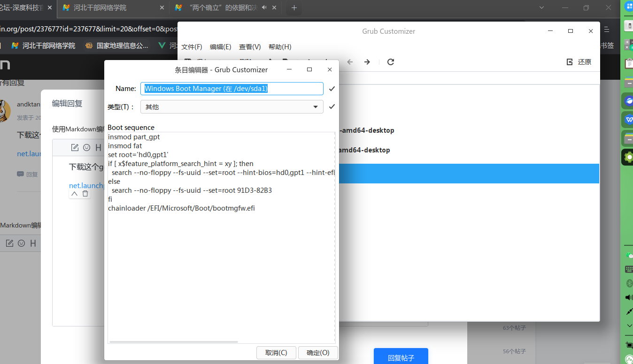Open the 文件(F) menu in Grub Customizer
The width and height of the screenshot is (633, 364).
pyautogui.click(x=192, y=47)
